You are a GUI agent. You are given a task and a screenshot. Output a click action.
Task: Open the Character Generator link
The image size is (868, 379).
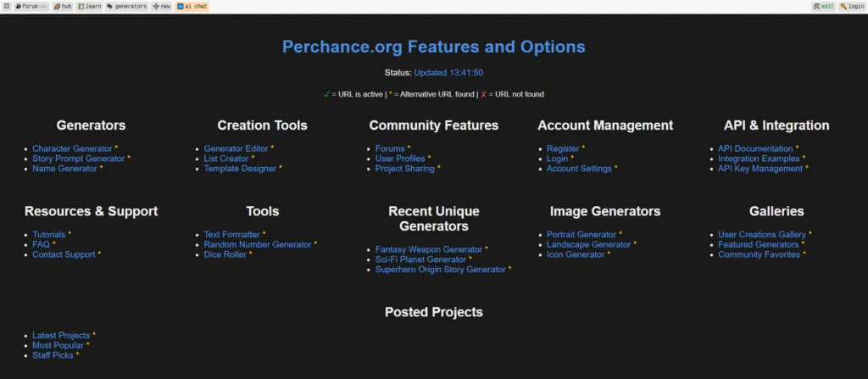72,148
